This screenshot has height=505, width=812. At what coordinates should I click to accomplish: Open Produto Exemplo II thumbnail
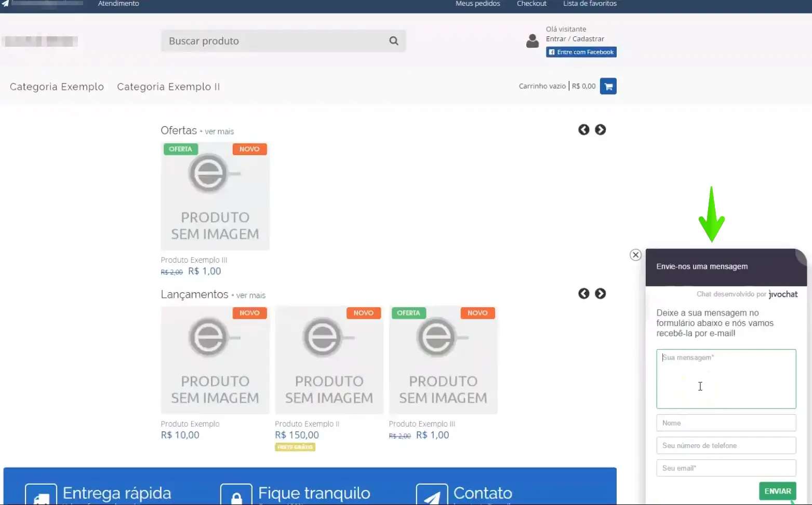(329, 360)
